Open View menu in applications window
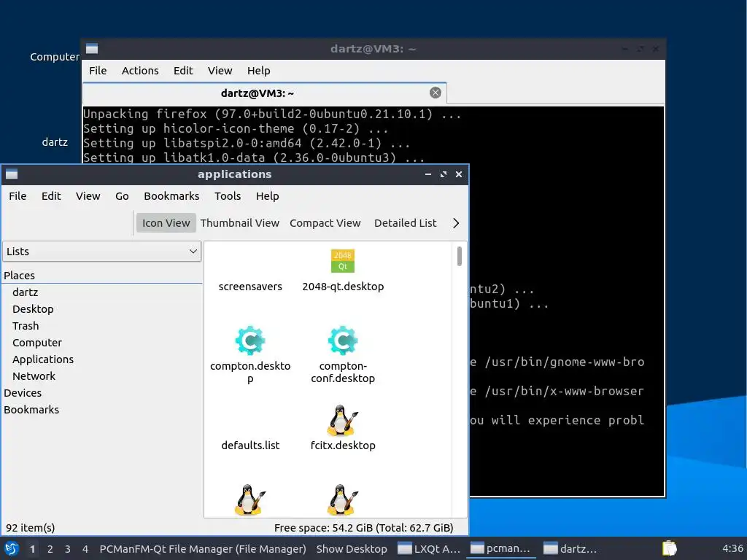This screenshot has height=560, width=747. (88, 195)
